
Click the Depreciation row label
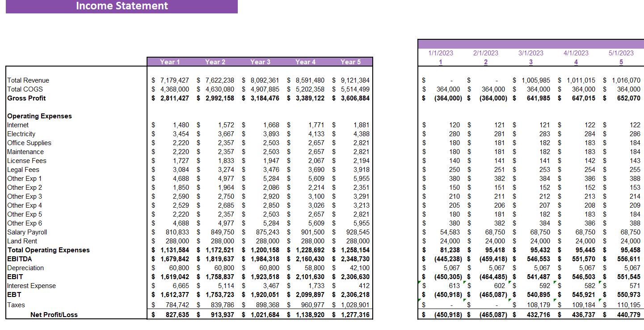point(23,268)
